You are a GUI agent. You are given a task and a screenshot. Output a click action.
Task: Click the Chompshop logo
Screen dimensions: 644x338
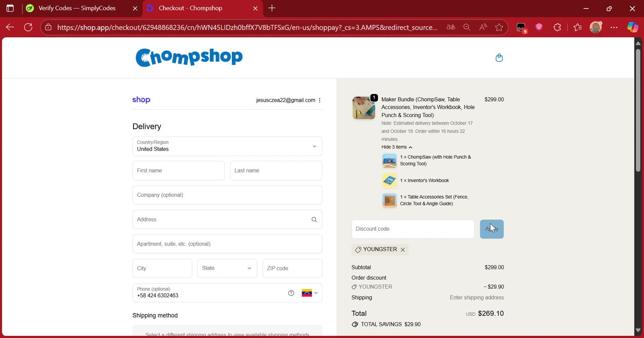pos(189,57)
